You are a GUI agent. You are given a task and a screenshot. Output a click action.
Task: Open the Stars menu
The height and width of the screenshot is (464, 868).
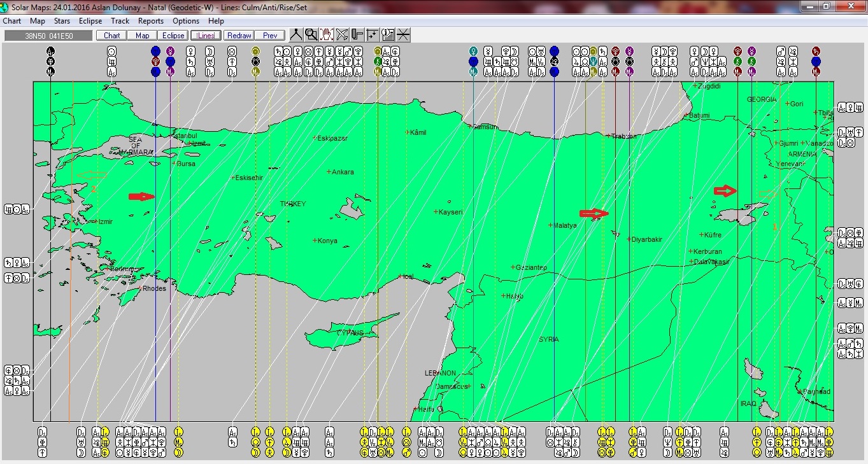point(62,21)
